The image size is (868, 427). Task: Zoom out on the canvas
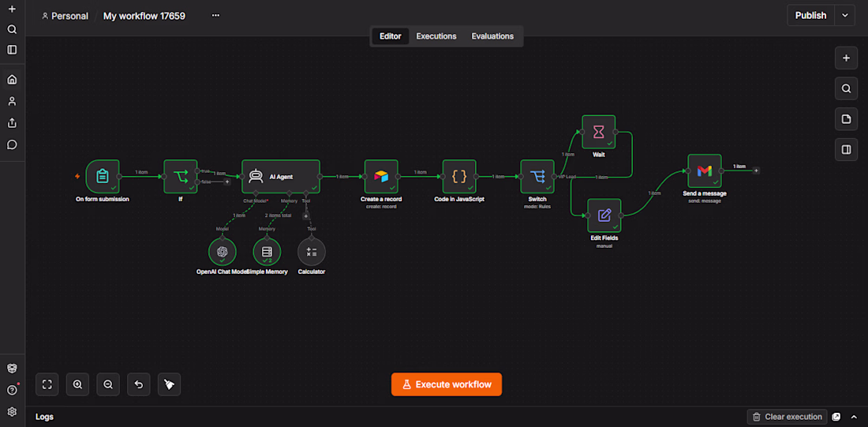[109, 384]
